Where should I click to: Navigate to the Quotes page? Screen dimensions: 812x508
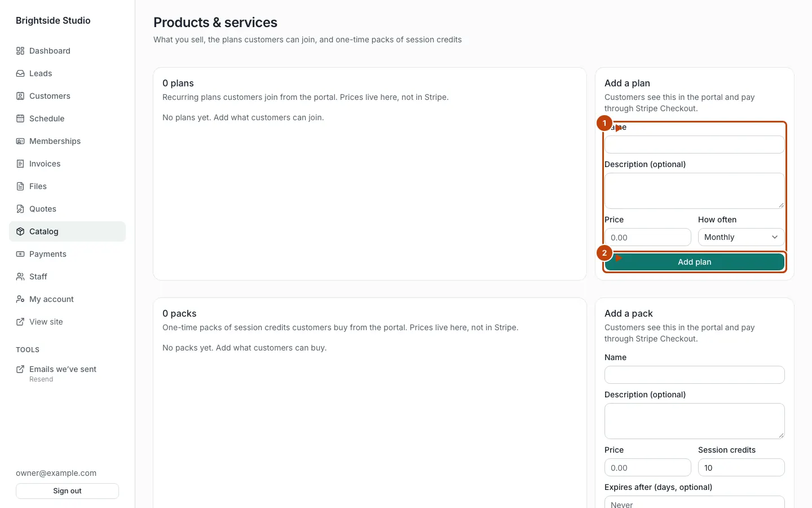point(68,209)
